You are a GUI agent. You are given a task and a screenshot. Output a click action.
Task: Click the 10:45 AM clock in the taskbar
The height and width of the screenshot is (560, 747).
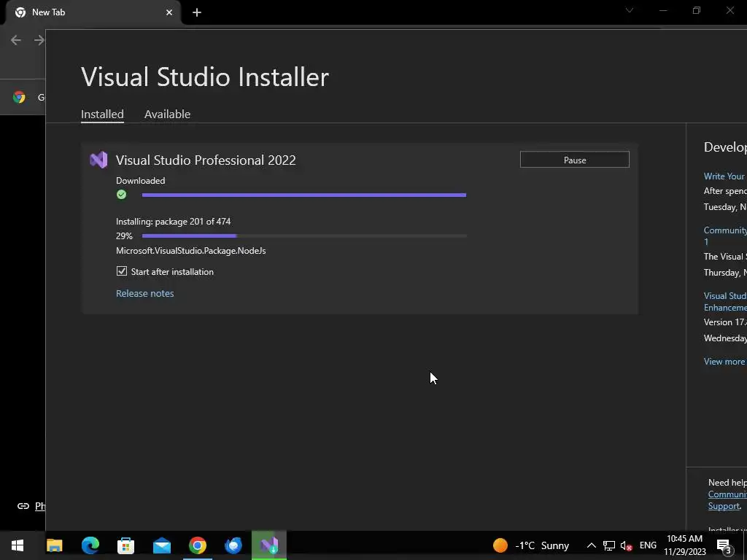pos(684,539)
